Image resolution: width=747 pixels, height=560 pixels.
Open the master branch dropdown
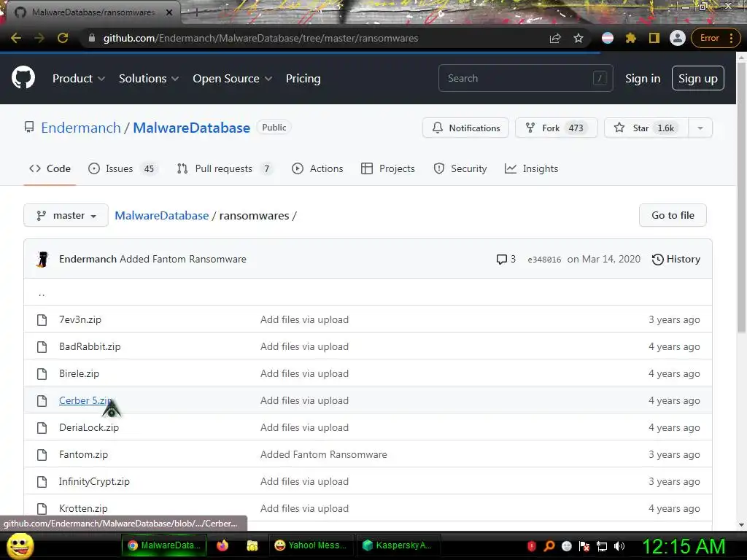tap(66, 216)
